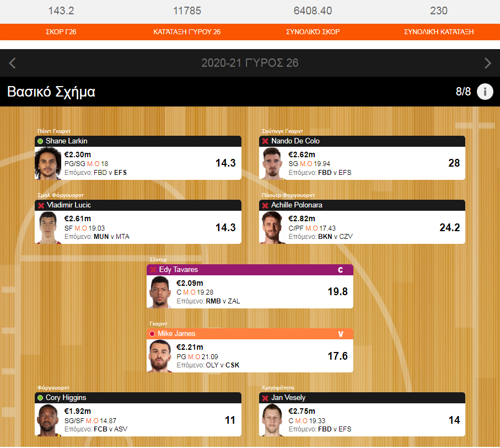500x448 pixels.
Task: Select the ΣΚΟΡ Γ26 tab
Action: [61, 32]
